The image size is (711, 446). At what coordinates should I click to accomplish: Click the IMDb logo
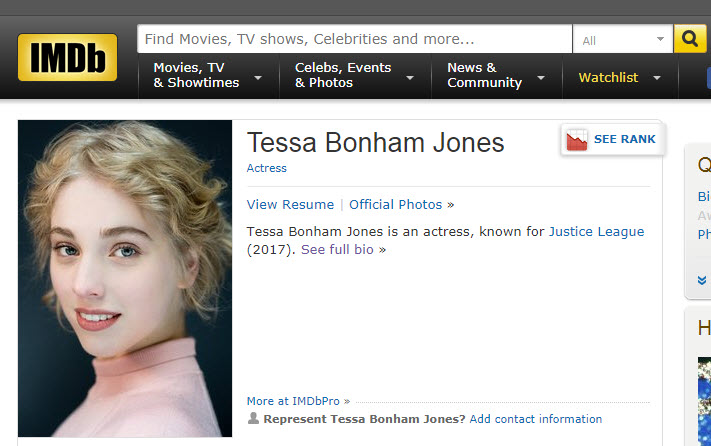point(68,57)
